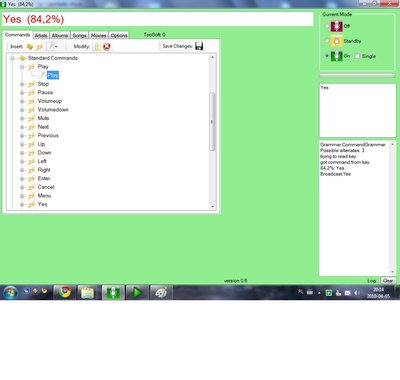
Task: Click command tree scroll down arrow
Action: pyautogui.click(x=212, y=207)
